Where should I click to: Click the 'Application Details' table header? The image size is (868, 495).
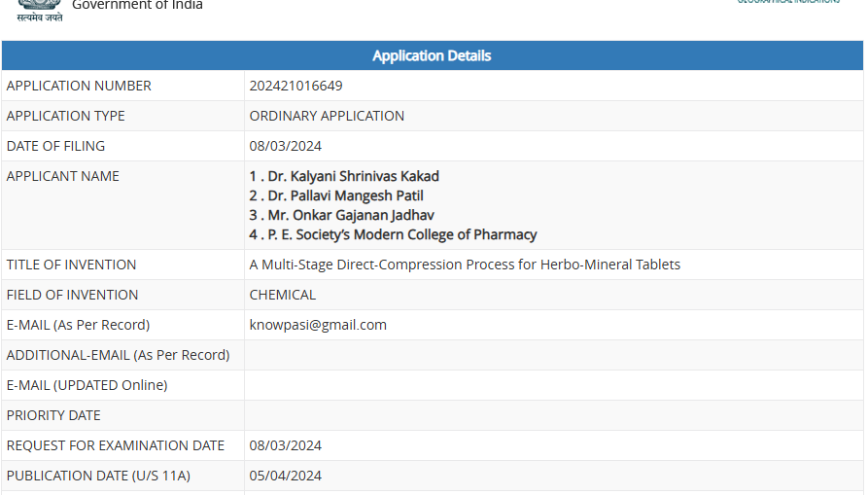tap(433, 55)
